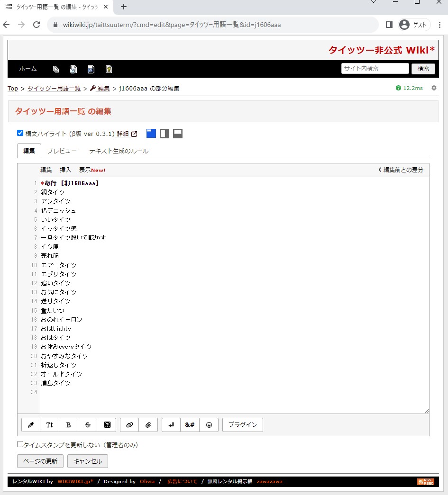Click the サイト内検索 search field
The image size is (448, 495).
point(375,68)
